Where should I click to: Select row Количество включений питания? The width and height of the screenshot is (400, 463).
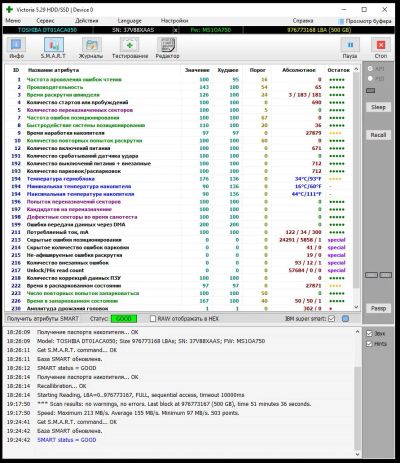click(178, 148)
